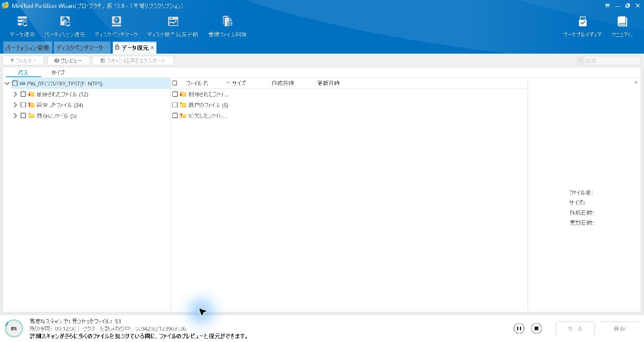
Task: Open ブータブルメディア creator
Action: point(582,26)
